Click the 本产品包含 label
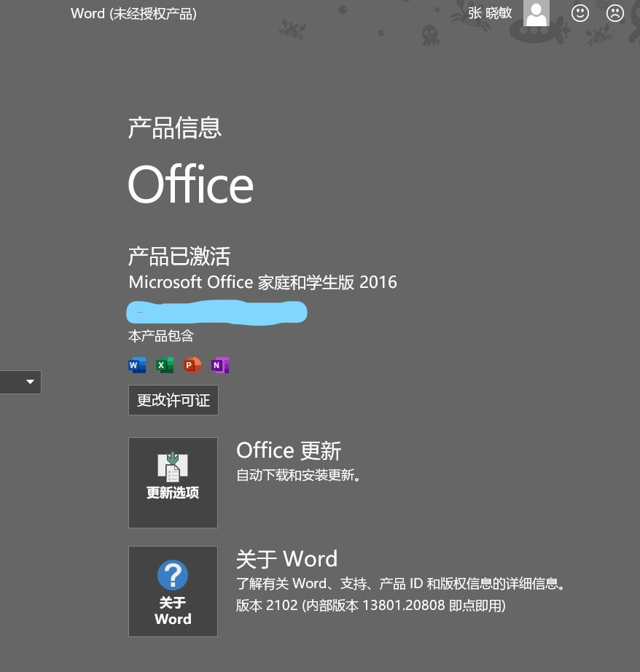 click(x=161, y=336)
